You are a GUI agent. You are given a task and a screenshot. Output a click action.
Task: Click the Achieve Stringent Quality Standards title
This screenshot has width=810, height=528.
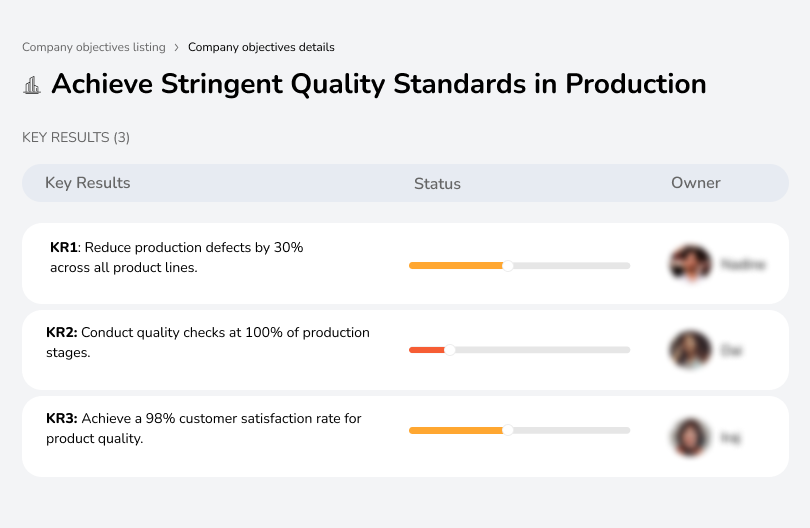coord(378,84)
